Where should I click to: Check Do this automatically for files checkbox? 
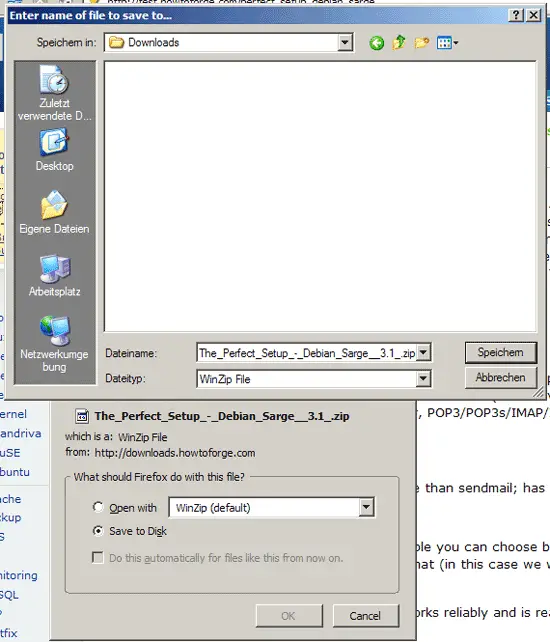(98, 558)
